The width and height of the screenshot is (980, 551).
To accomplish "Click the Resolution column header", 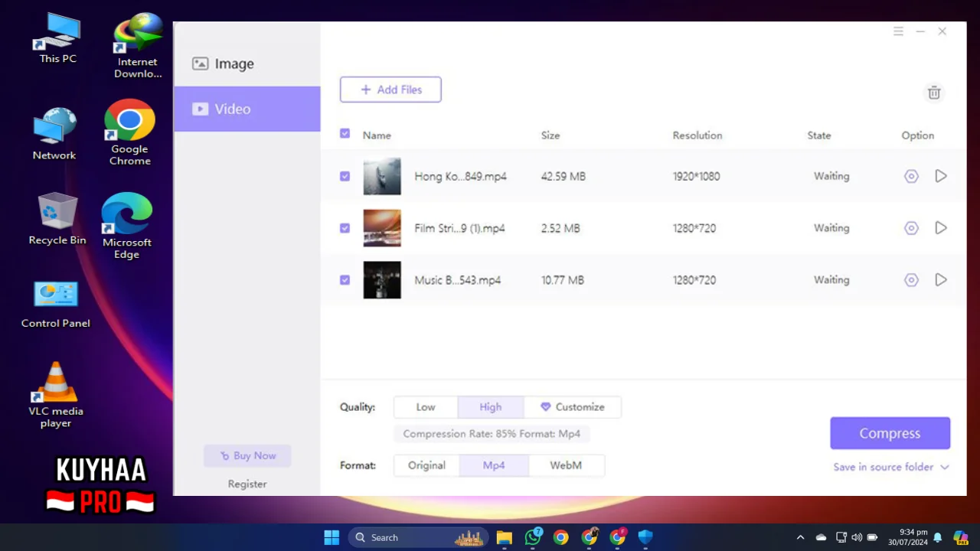I will [697, 135].
